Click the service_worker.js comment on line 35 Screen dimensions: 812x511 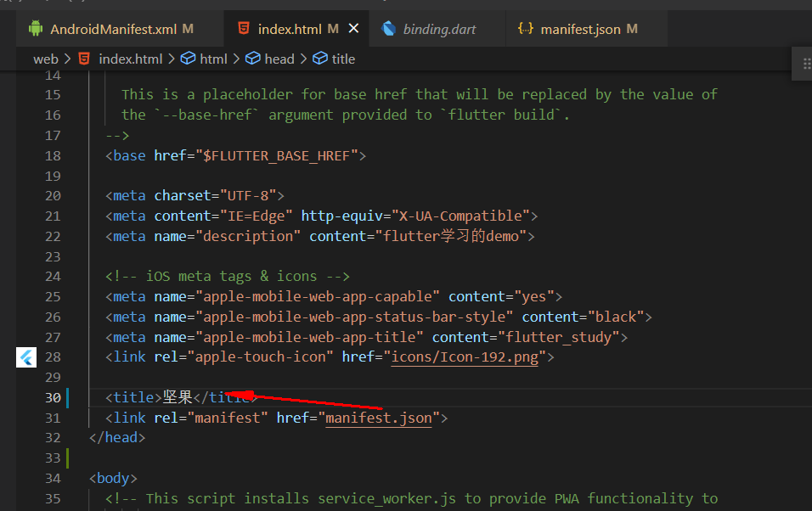click(411, 498)
